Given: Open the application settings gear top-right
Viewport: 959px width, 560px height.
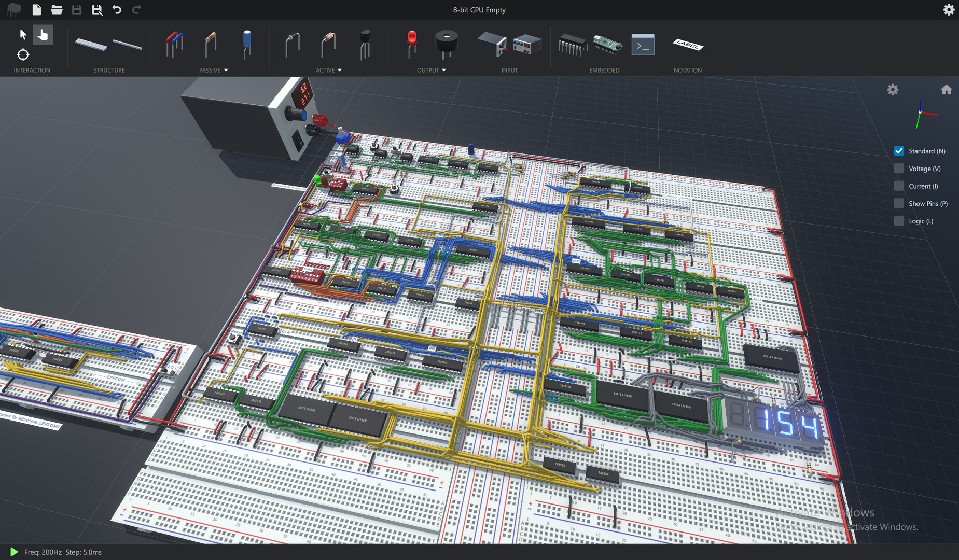Looking at the screenshot, I should click(x=949, y=9).
